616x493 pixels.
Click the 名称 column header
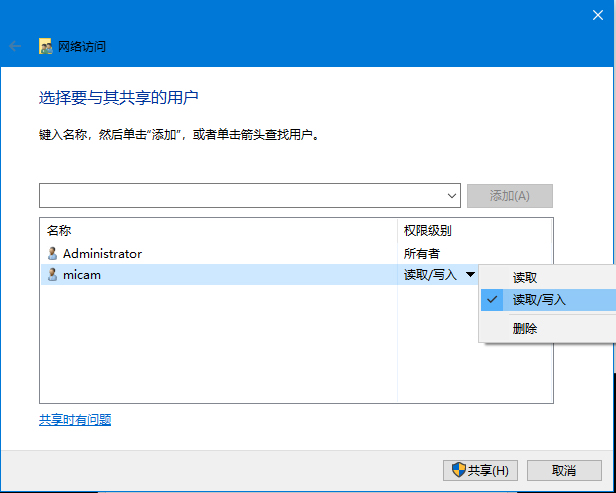[x=218, y=231]
